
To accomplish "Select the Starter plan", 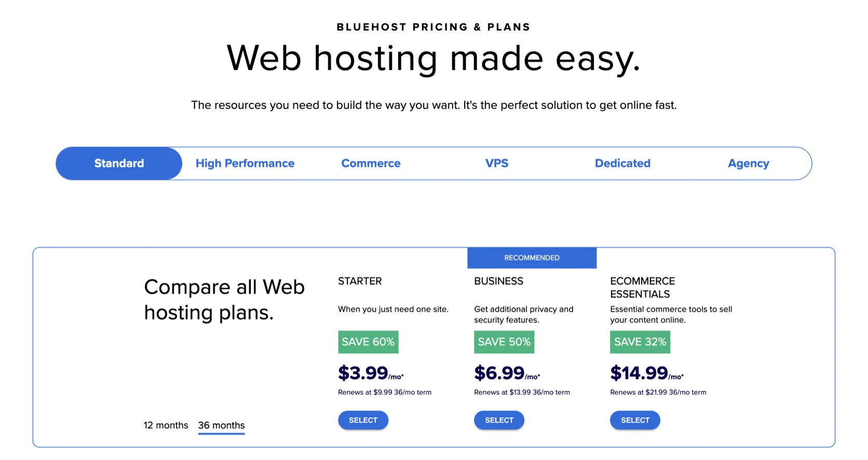I will tap(363, 420).
